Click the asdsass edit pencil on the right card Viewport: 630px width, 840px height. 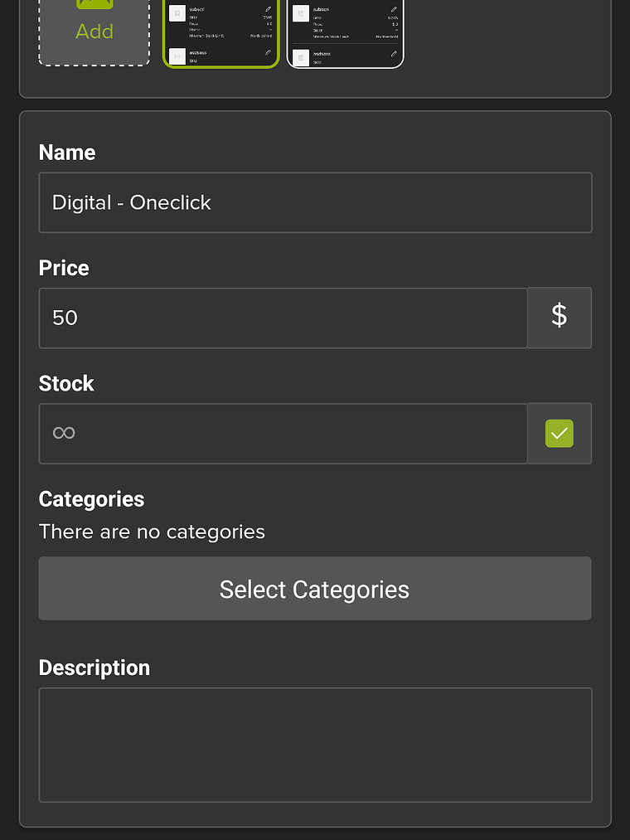coord(393,54)
